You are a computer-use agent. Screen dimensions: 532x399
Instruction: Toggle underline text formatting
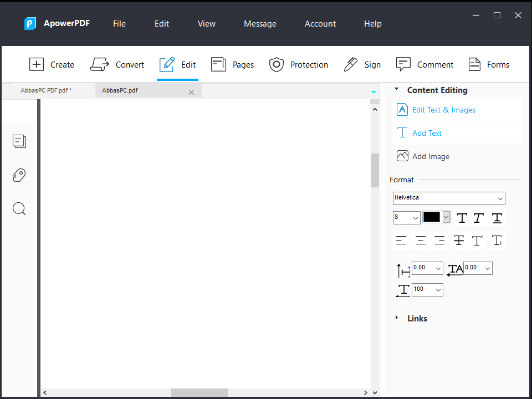[x=497, y=218]
